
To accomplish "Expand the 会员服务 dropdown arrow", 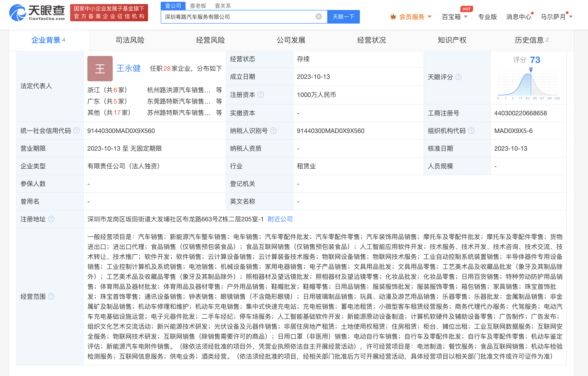I will click(x=430, y=17).
